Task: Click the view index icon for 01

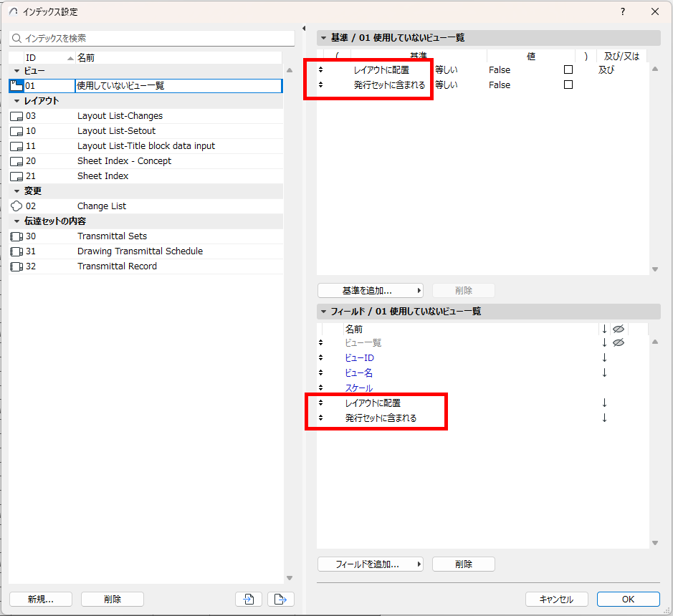Action: click(16, 85)
